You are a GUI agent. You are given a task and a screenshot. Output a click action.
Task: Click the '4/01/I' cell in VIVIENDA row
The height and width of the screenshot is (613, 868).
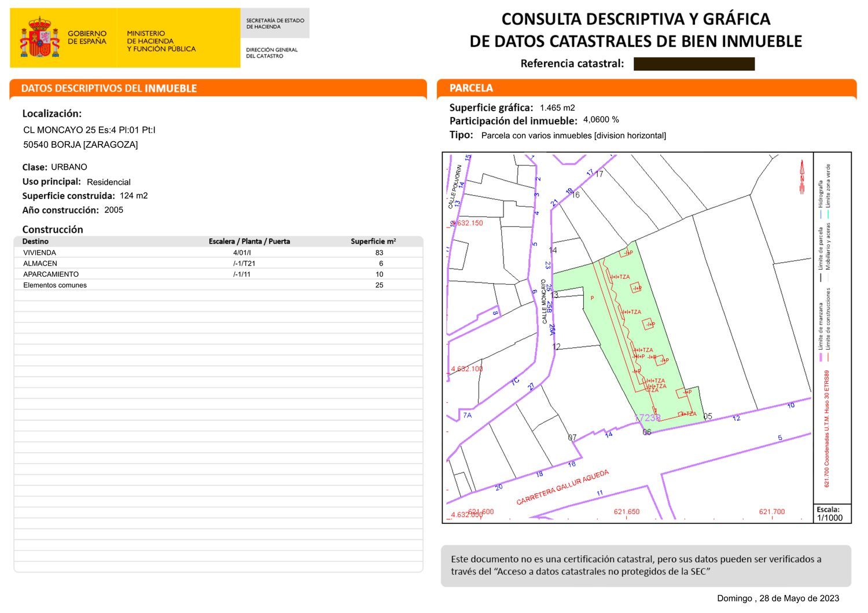point(242,252)
